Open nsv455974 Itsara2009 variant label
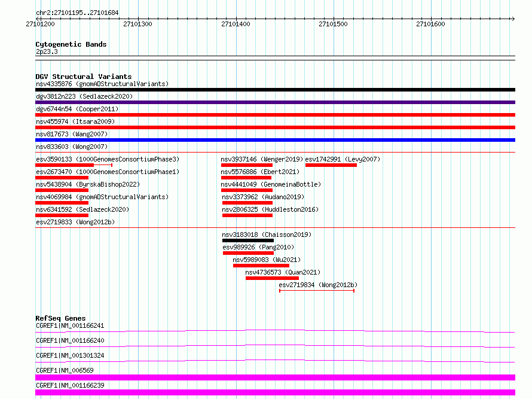 click(75, 121)
